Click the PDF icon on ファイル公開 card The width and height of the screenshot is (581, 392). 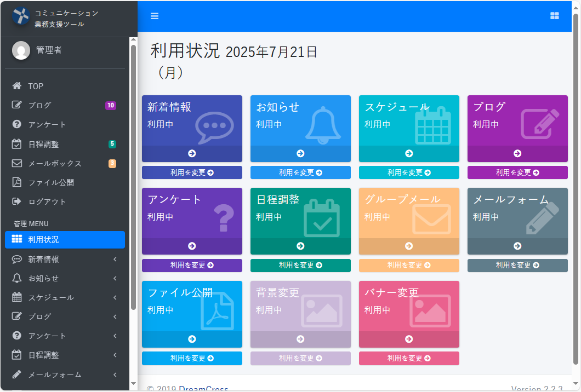218,311
